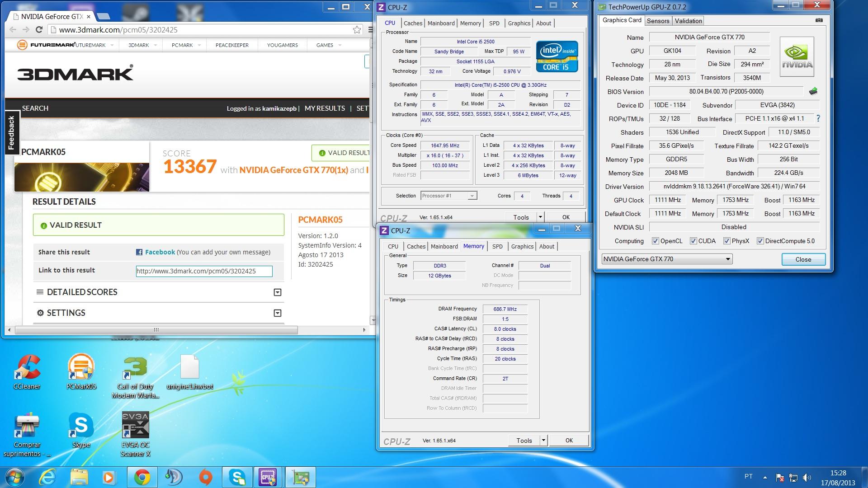The width and height of the screenshot is (868, 488).
Task: Click the result link URL field
Action: coord(204,271)
